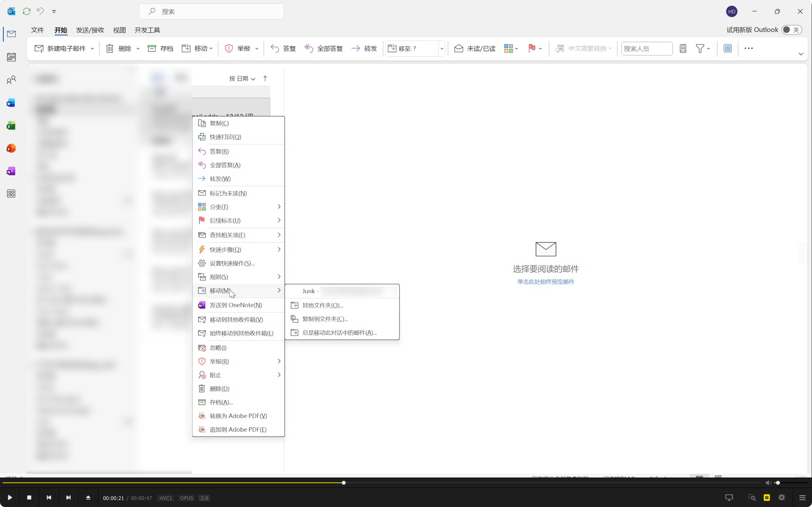Expand the 按日期 sort dropdown
This screenshot has width=812, height=507.
[242, 79]
